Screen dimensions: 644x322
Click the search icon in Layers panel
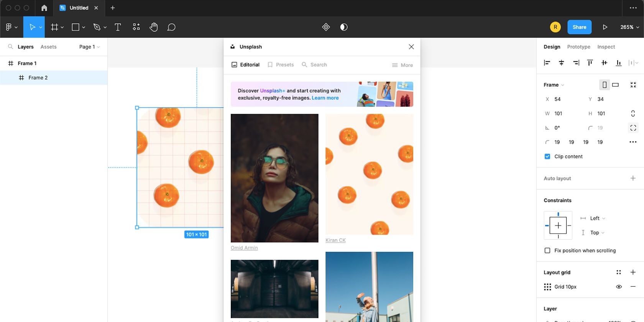click(10, 47)
